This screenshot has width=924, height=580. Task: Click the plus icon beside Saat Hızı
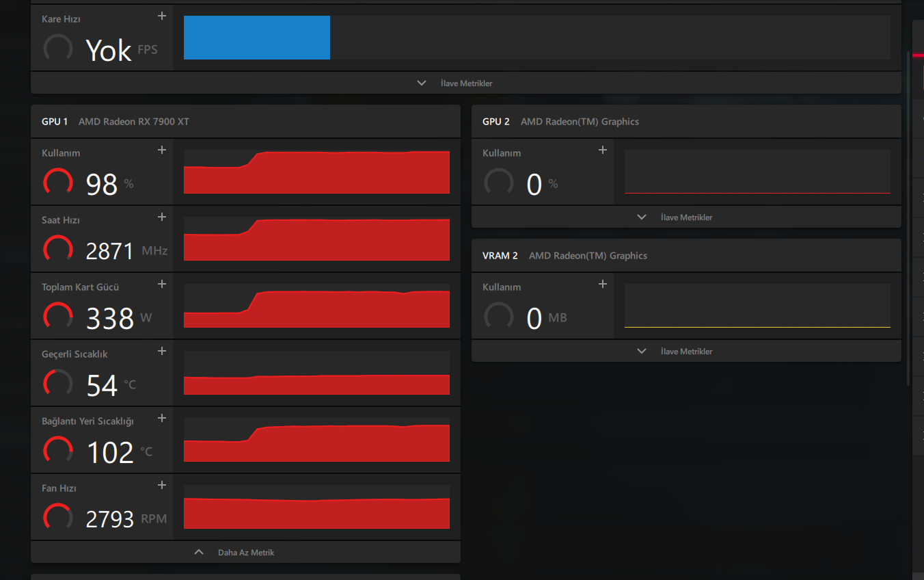(162, 217)
